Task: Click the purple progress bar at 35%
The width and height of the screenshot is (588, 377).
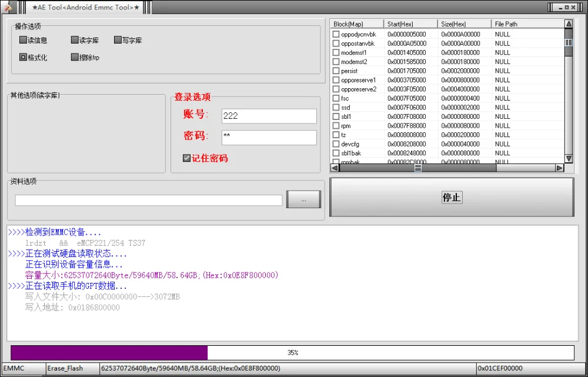Action: point(109,353)
